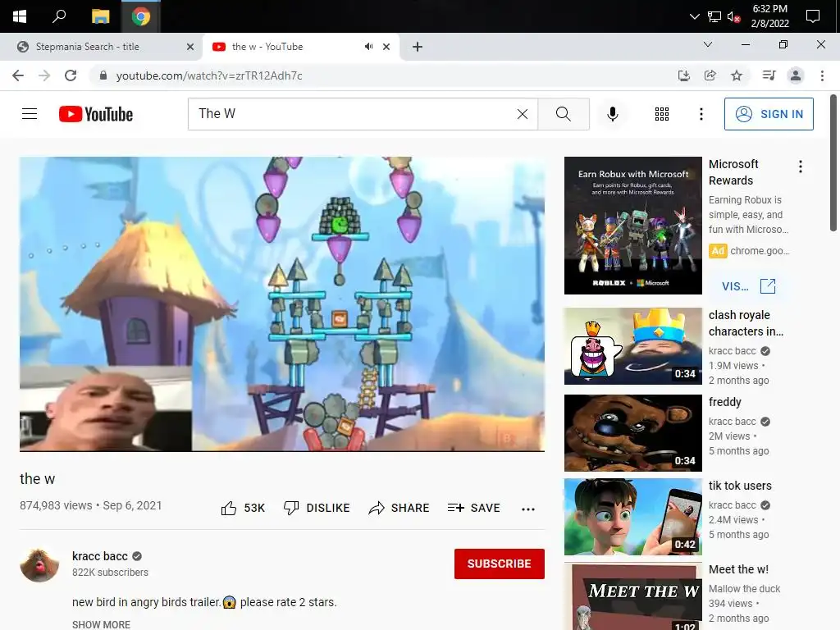
Task: Open 'Meet the w!' video title
Action: pyautogui.click(x=738, y=569)
